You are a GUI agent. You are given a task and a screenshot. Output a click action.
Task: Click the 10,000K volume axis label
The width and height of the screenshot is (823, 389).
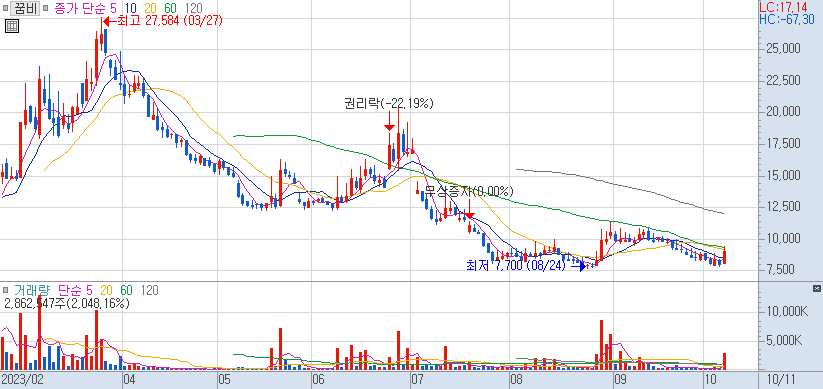[787, 312]
